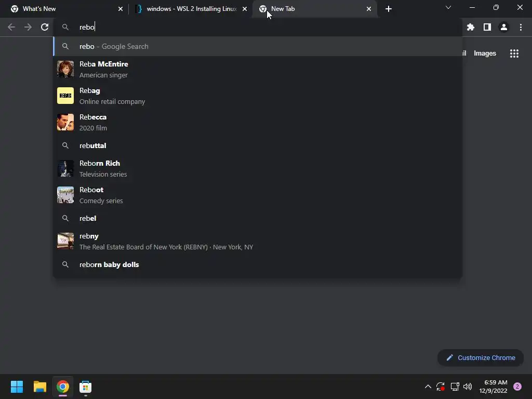Select the rebny Real Estate Board suggestion

point(258,241)
